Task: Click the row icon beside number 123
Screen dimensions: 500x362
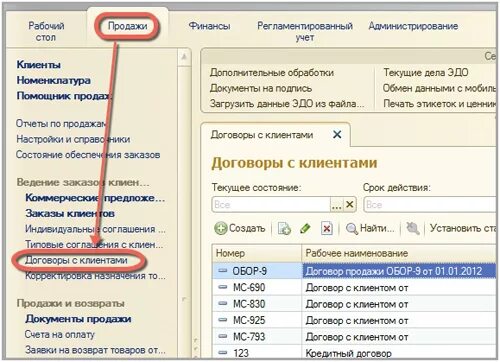Action: (x=222, y=352)
